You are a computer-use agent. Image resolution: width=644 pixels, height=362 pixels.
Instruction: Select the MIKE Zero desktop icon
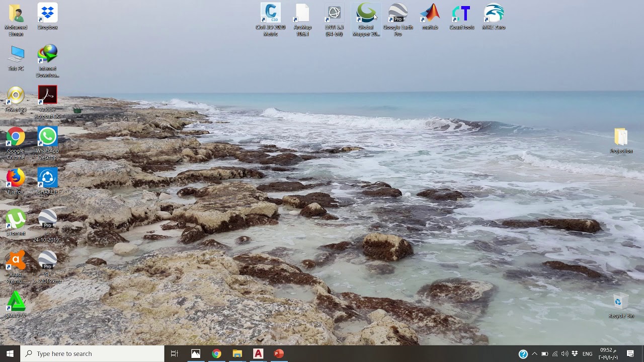click(494, 17)
